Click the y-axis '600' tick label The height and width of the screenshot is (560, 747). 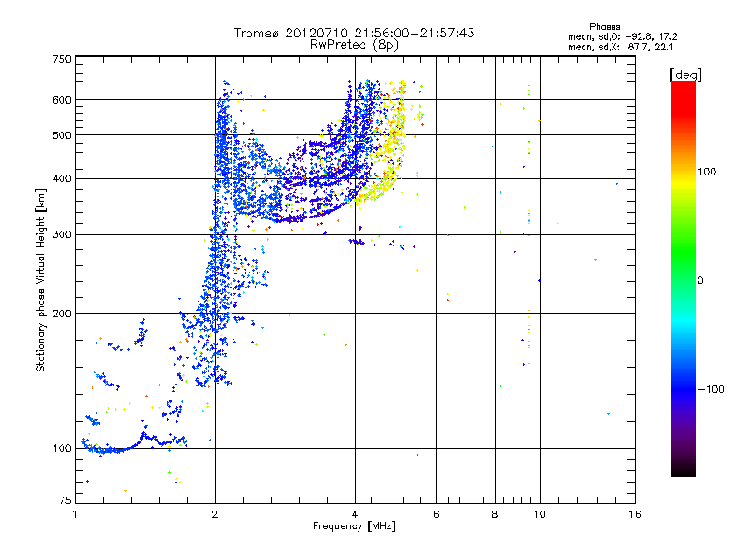tap(62, 100)
